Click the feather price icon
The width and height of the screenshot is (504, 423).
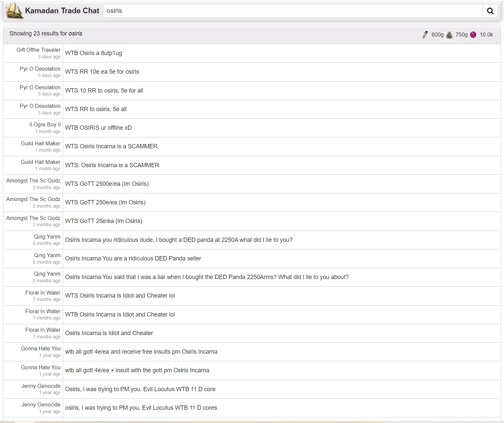425,35
